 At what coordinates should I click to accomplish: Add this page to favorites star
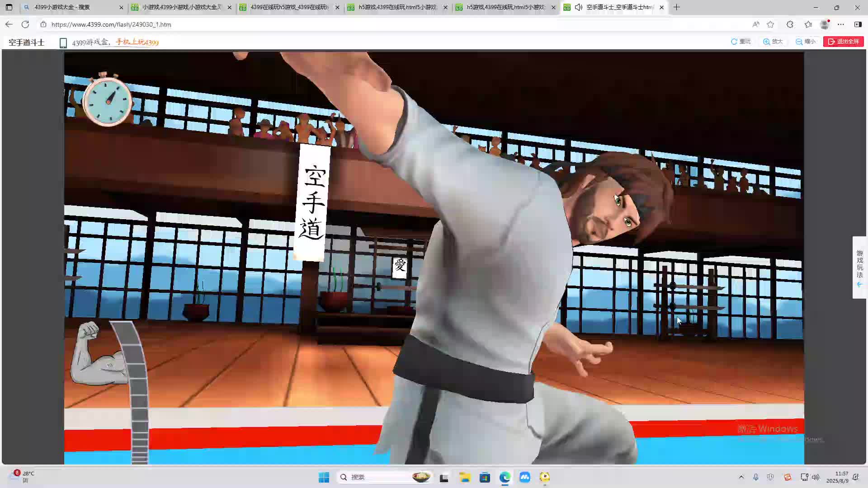[x=770, y=24]
